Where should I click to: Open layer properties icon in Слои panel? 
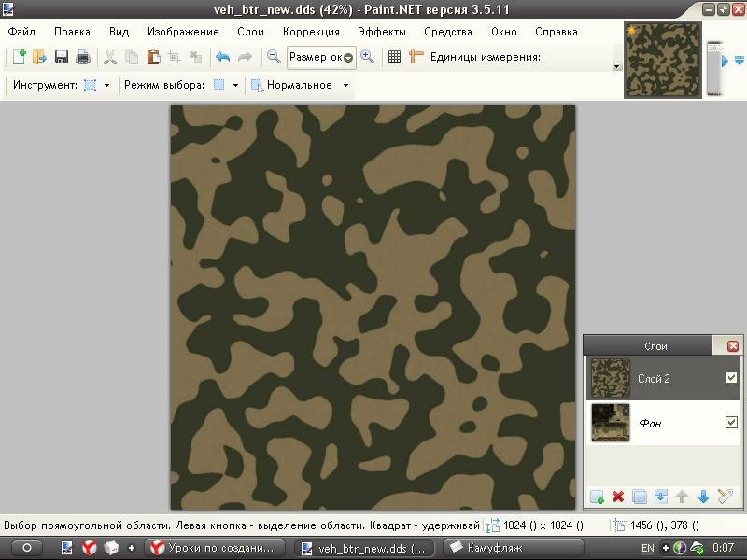(726, 497)
